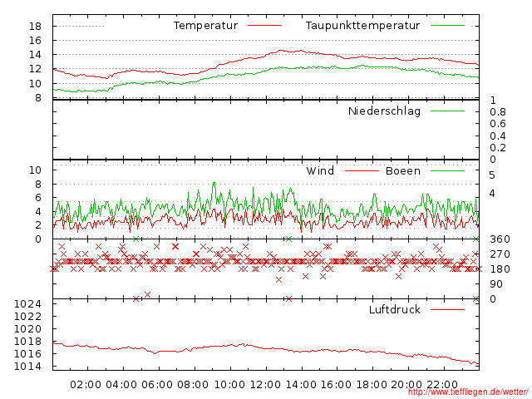This screenshot has height=399, width=532.
Task: Click the 1014 pressure axis value
Action: click(x=27, y=367)
